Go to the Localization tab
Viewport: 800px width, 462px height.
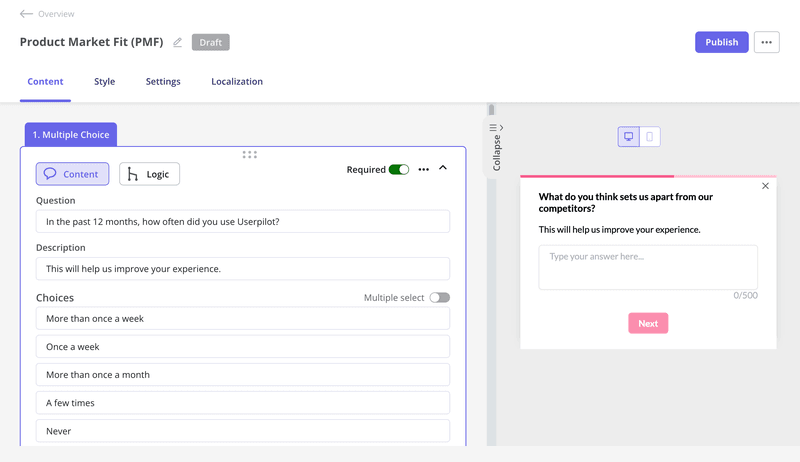(x=237, y=82)
